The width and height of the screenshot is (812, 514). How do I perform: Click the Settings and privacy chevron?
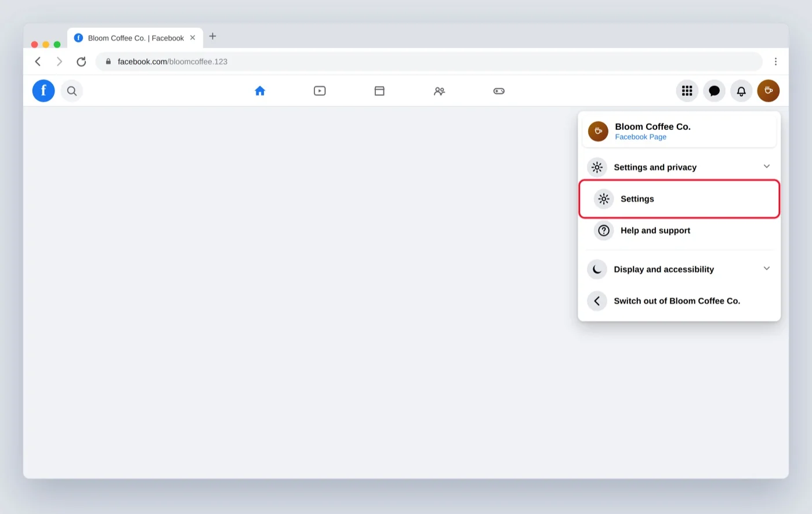pos(767,166)
